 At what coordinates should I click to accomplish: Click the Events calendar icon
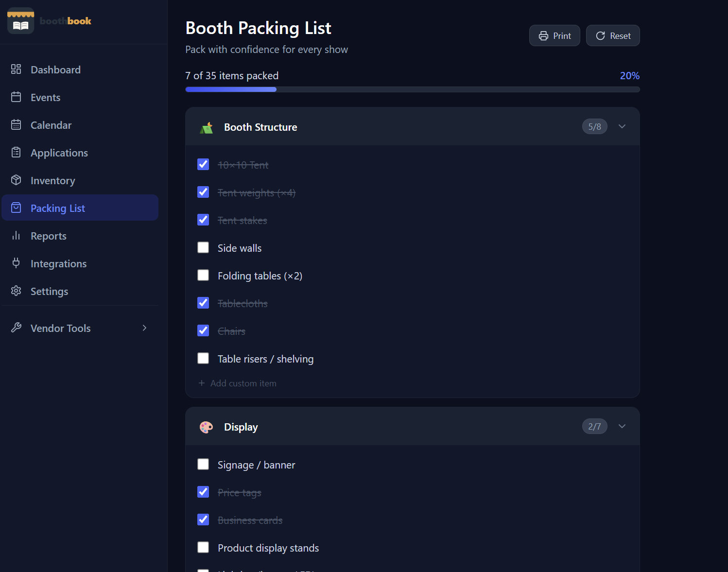pos(16,97)
